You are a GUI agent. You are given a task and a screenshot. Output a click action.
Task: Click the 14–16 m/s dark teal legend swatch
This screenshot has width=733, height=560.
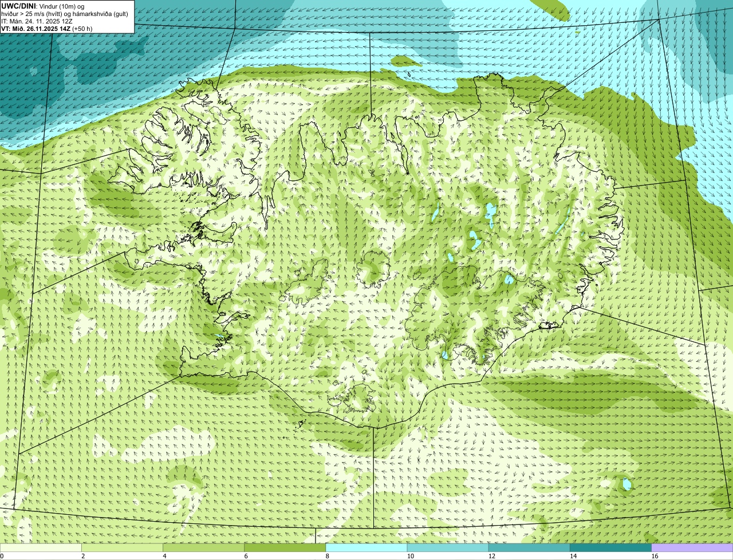click(x=610, y=547)
